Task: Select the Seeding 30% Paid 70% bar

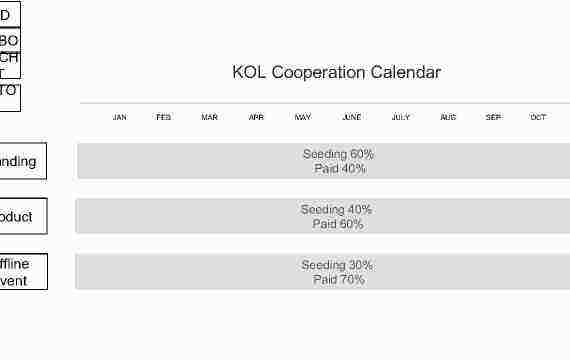Action: click(x=323, y=272)
